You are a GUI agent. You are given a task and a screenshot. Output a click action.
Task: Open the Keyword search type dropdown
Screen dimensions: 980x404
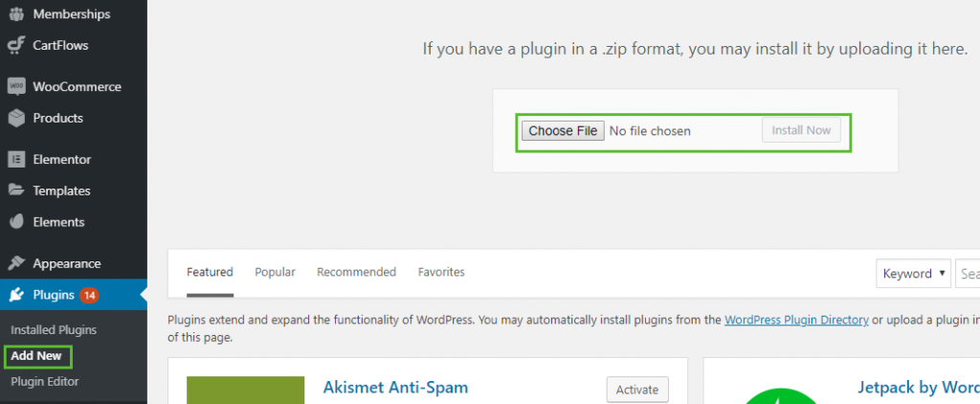tap(913, 273)
